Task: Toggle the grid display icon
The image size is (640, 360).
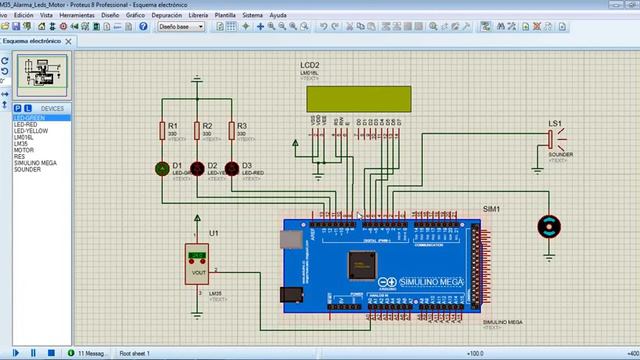Action: tap(231, 27)
